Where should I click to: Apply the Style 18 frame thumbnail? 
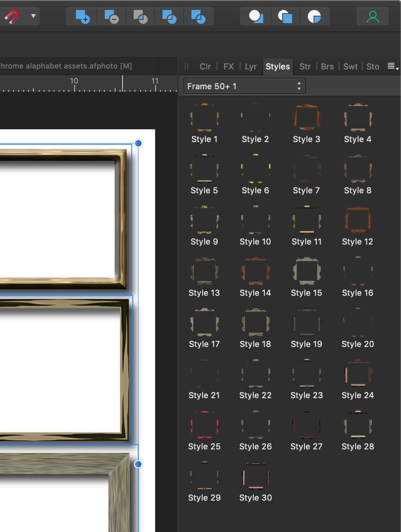pos(255,322)
